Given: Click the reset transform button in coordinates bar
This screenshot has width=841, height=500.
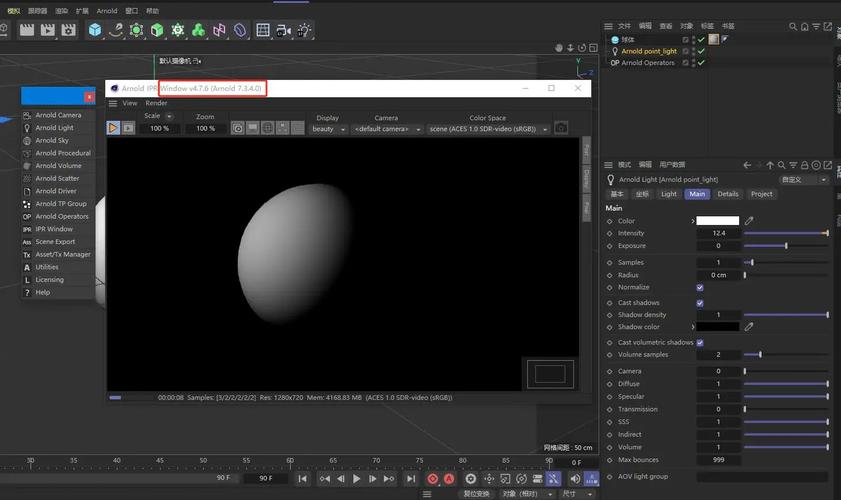Looking at the screenshot, I should tap(475, 494).
